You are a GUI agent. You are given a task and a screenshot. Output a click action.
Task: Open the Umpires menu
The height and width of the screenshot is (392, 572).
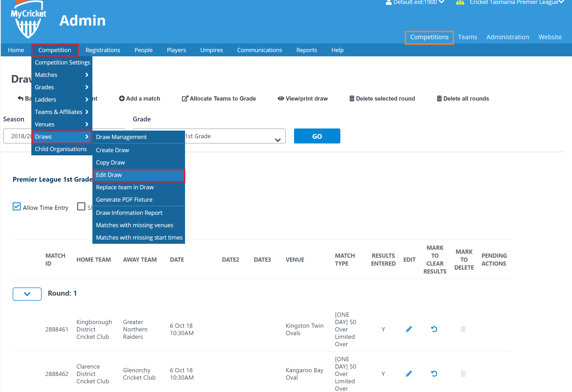pyautogui.click(x=211, y=50)
